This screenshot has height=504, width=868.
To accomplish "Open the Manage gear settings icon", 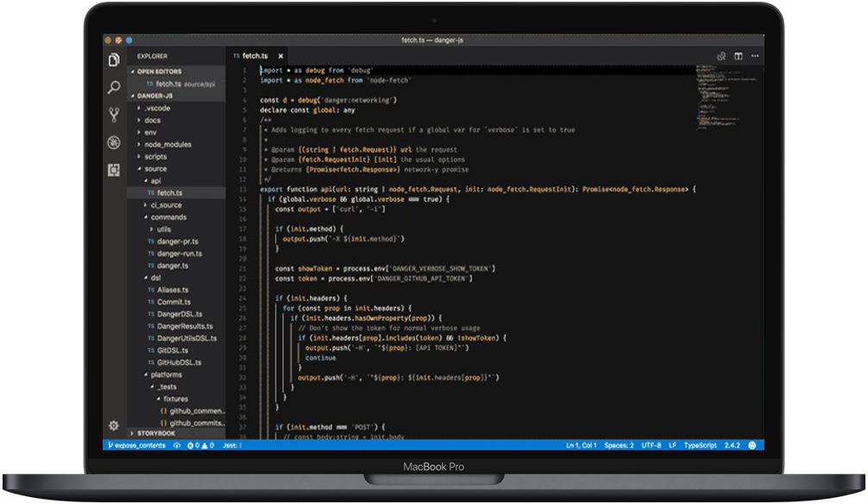I will pyautogui.click(x=113, y=425).
